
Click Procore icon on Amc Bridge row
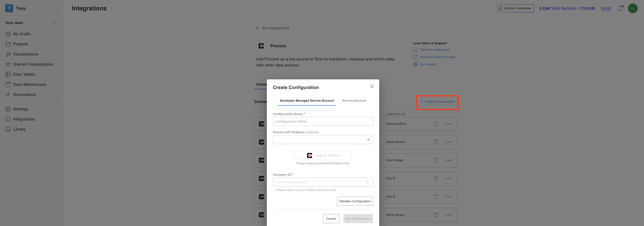tap(261, 160)
